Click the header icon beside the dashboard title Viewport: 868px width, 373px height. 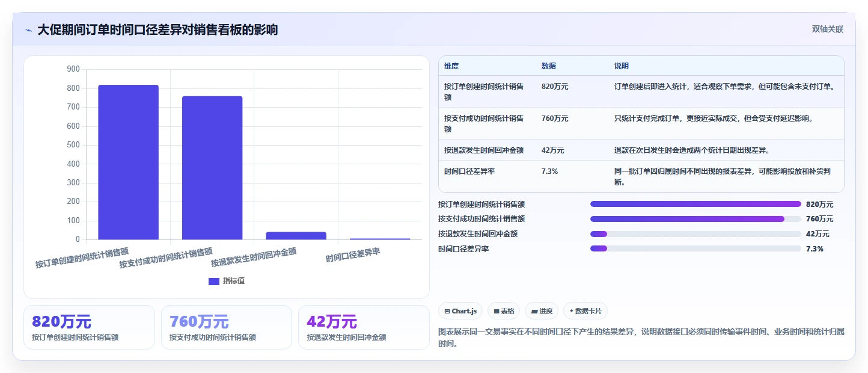29,30
